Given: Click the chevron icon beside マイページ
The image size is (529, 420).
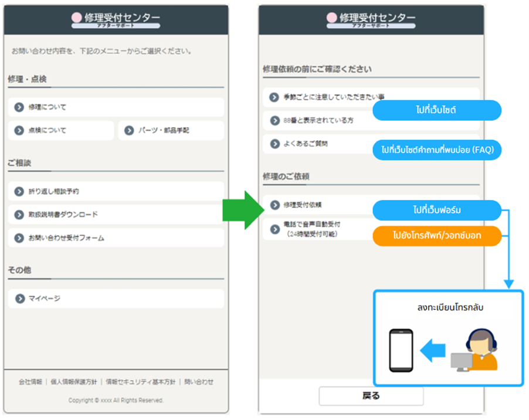Looking at the screenshot, I should coord(19,299).
